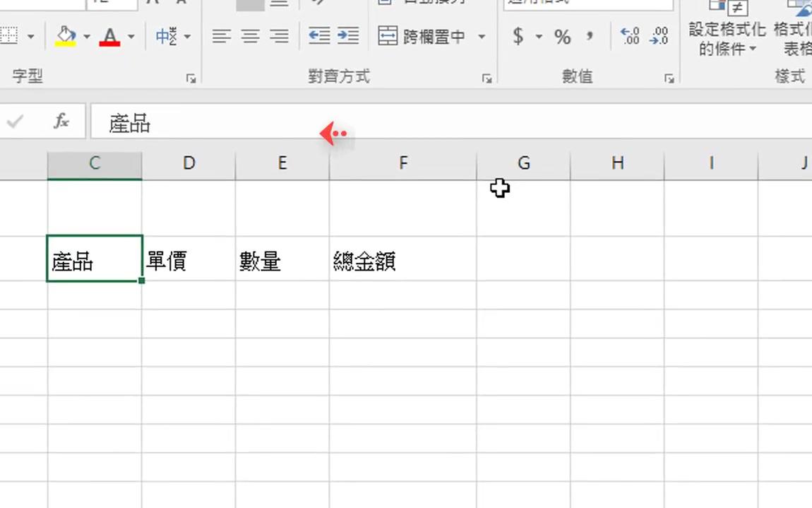Open the 數值 group dialog launcher
Image resolution: width=812 pixels, height=508 pixels.
click(669, 80)
